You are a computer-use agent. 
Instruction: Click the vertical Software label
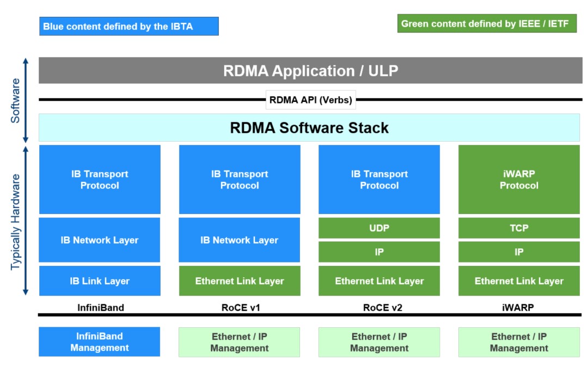click(x=15, y=101)
